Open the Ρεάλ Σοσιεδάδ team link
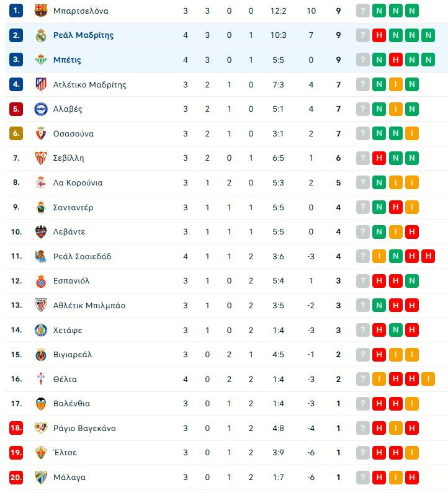Viewport: 448px width, 490px height. [x=83, y=256]
